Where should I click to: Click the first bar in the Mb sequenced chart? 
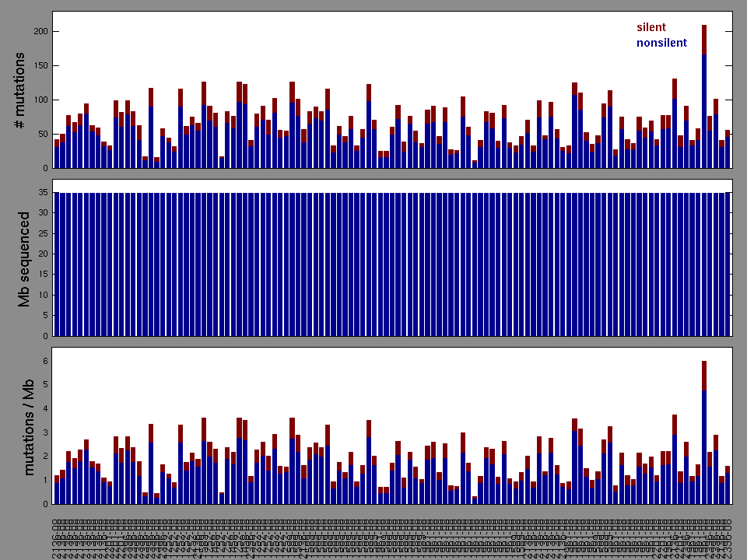57,264
